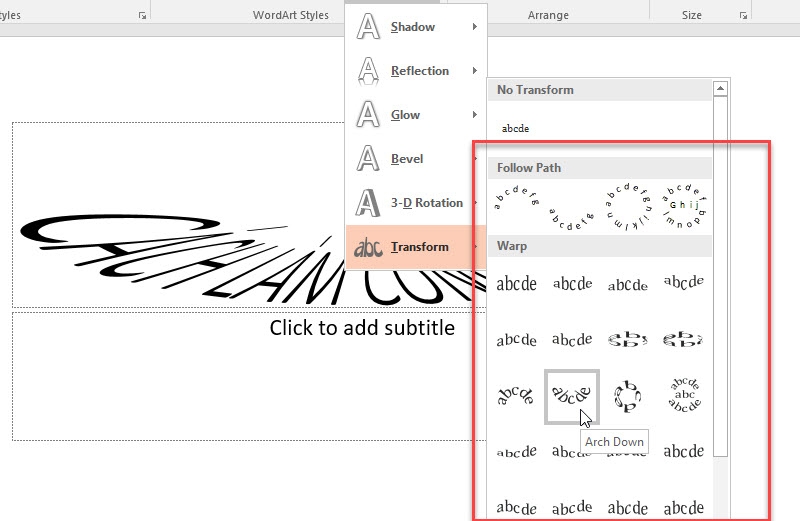Image resolution: width=800 pixels, height=521 pixels.
Task: Apply the Ring Inside warp effect
Action: (x=628, y=340)
